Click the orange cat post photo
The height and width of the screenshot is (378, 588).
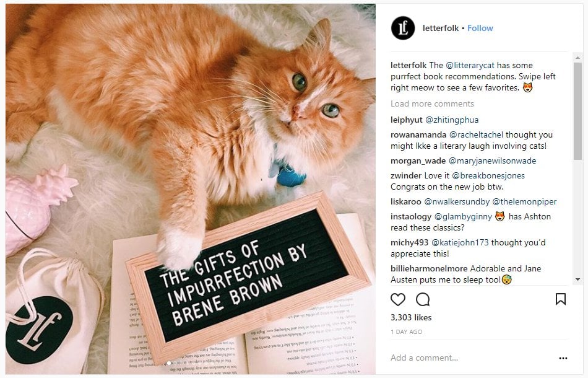coord(191,189)
